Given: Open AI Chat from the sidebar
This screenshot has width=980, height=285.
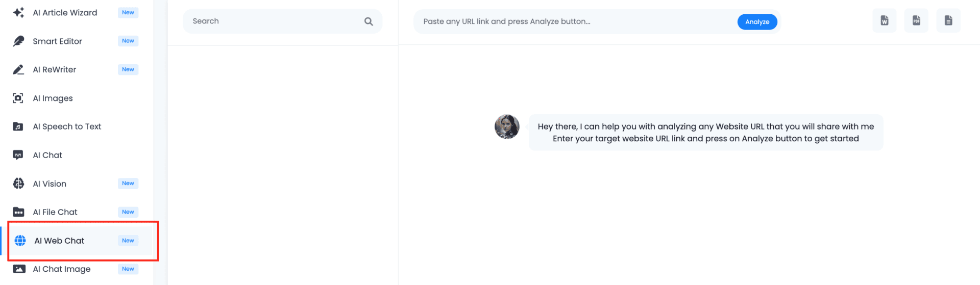Looking at the screenshot, I should pyautogui.click(x=47, y=155).
